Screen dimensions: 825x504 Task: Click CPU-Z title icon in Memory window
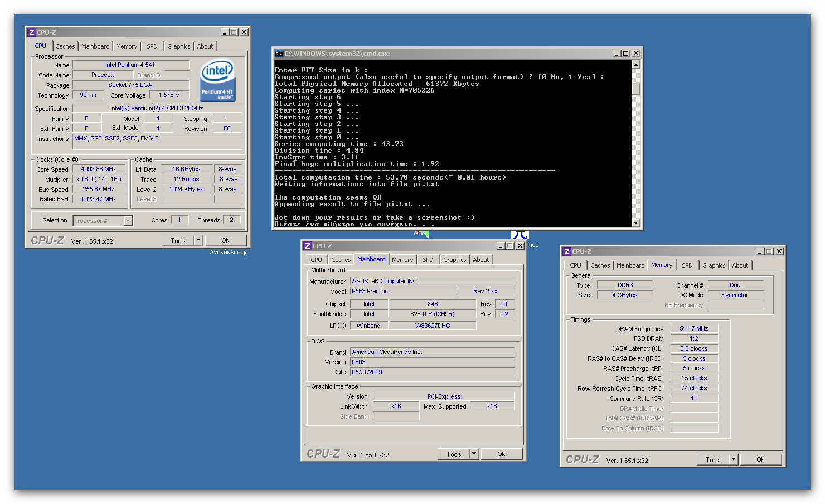(x=566, y=251)
